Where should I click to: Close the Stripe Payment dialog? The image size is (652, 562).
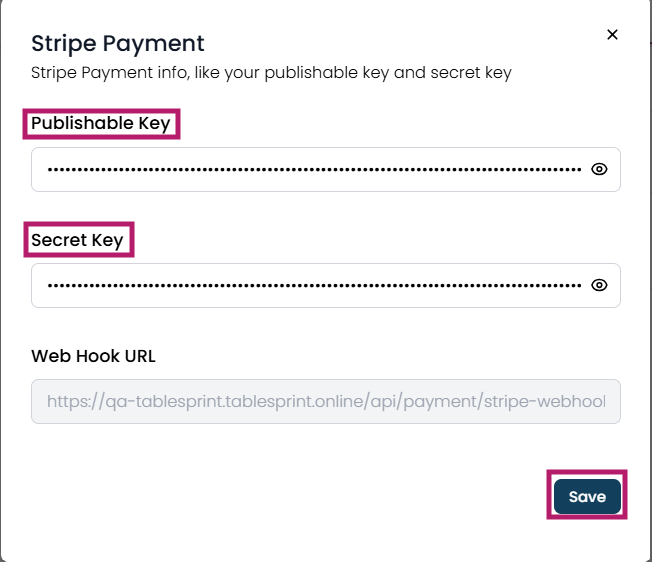(x=612, y=35)
